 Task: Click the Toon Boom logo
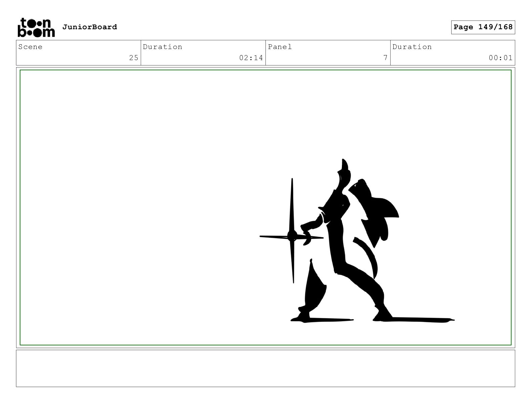tap(36, 27)
